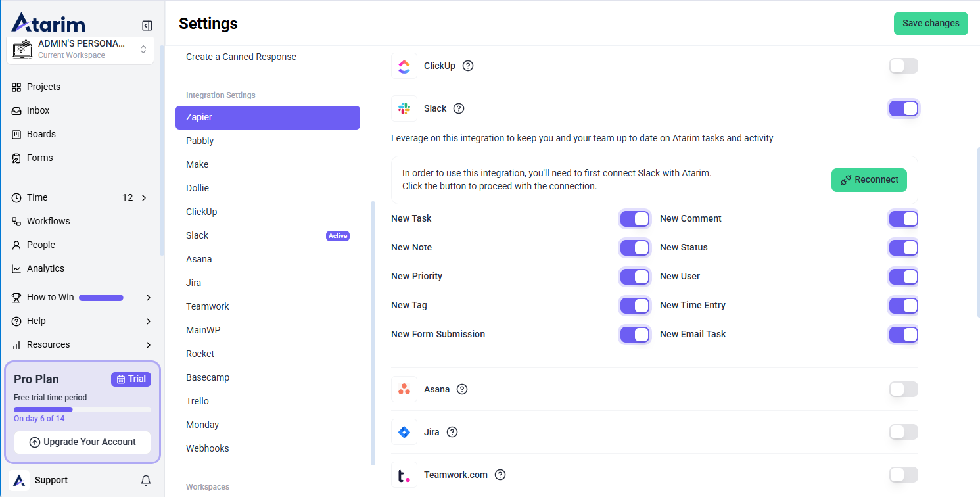980x497 pixels.
Task: Open notifications bell icon
Action: pos(146,481)
